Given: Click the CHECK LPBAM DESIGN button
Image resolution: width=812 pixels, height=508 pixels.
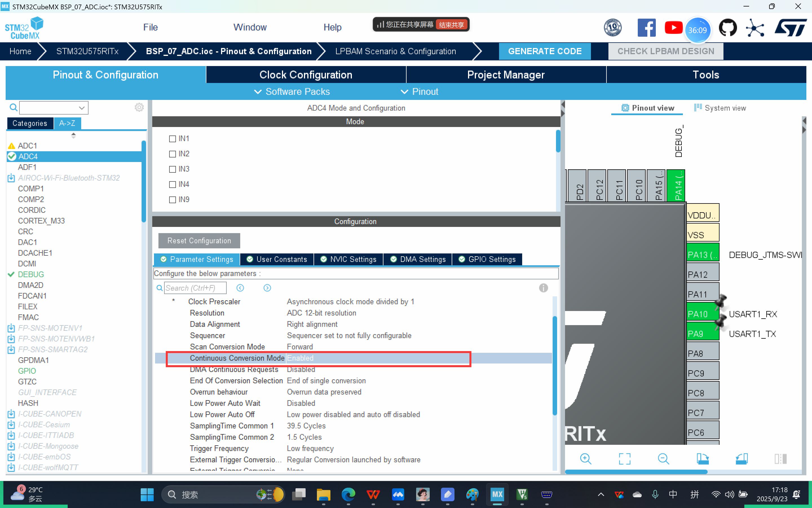Looking at the screenshot, I should pyautogui.click(x=666, y=51).
